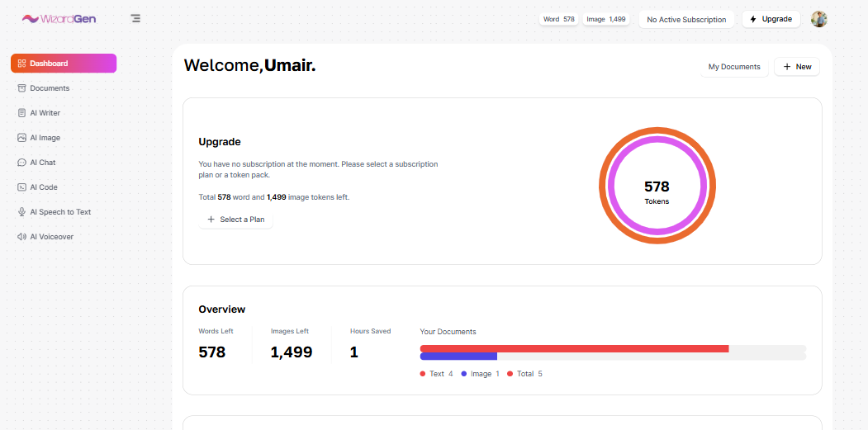Create a New document
868x430 pixels.
(797, 67)
